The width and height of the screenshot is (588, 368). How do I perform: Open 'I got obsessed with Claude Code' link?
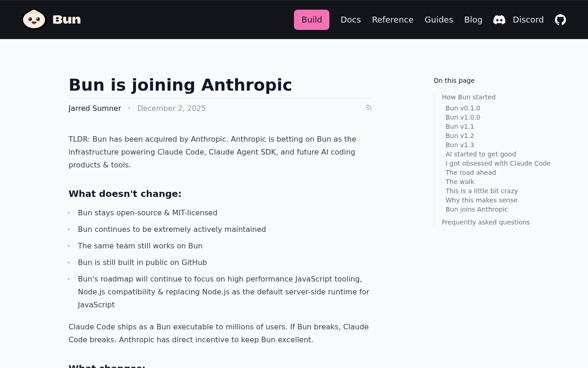(498, 163)
